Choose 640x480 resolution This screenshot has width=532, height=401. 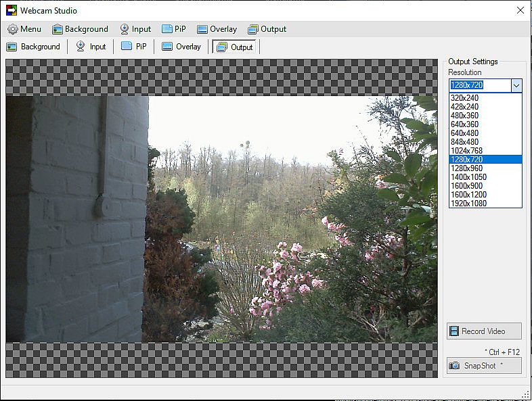[x=485, y=133]
